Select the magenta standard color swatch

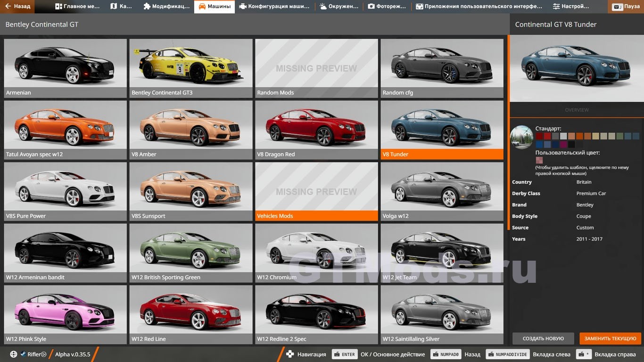point(563,144)
